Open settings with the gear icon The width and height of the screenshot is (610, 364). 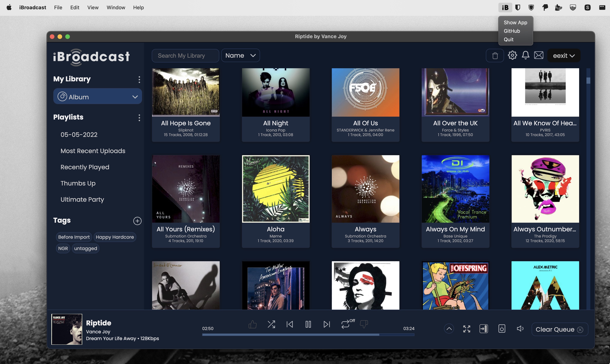pyautogui.click(x=512, y=55)
